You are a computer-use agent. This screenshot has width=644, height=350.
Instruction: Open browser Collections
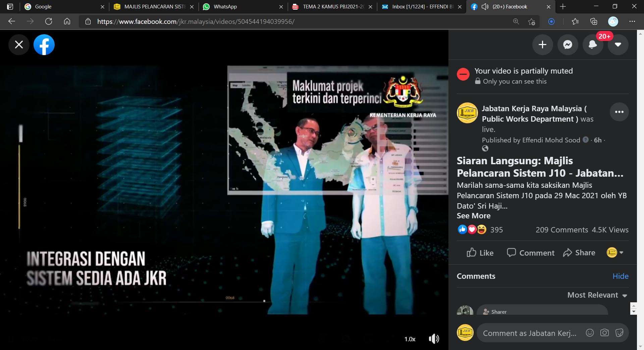click(x=594, y=21)
